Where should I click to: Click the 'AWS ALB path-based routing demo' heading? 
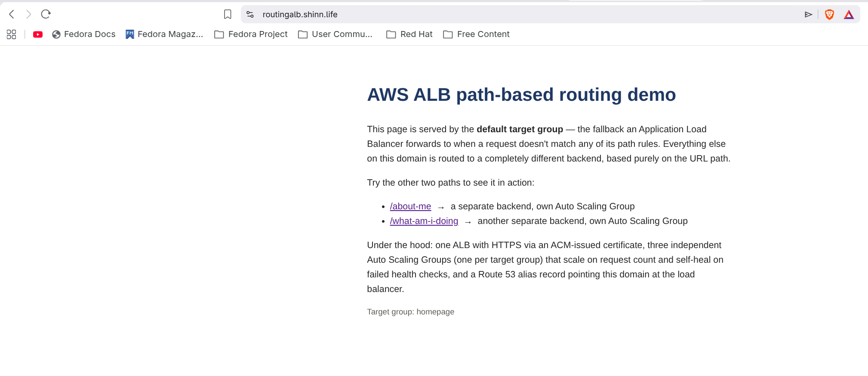(x=521, y=95)
